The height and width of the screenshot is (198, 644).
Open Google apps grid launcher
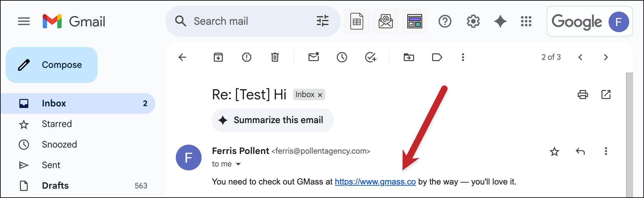[x=526, y=22]
